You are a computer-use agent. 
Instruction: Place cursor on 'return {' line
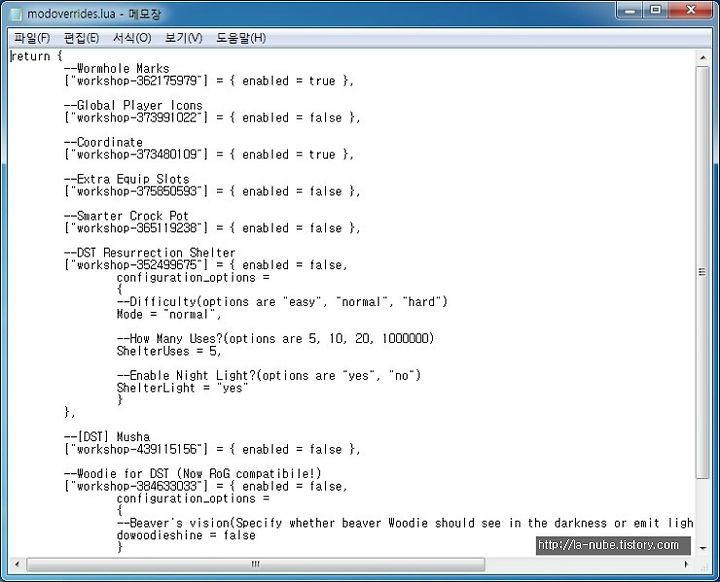36,56
